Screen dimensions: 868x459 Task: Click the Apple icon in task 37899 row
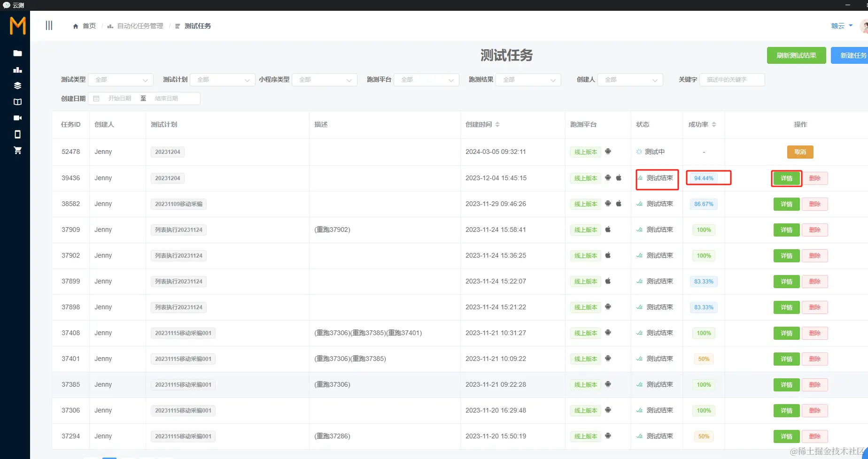(x=608, y=281)
